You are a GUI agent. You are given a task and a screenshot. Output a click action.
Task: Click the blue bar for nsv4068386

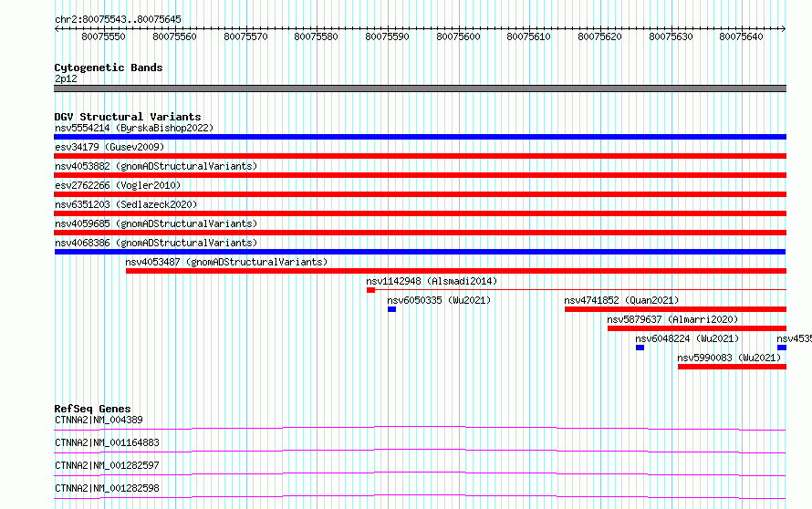(x=420, y=252)
